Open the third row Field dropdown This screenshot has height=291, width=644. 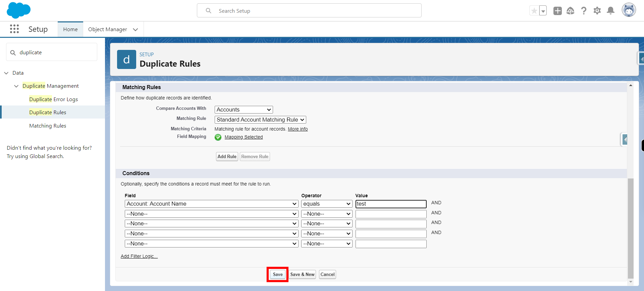click(212, 223)
